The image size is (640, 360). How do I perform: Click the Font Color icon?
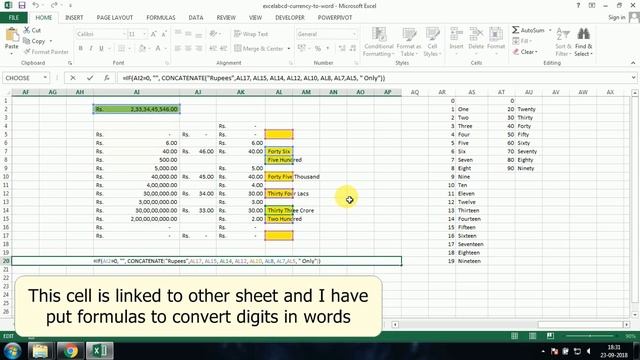(158, 48)
